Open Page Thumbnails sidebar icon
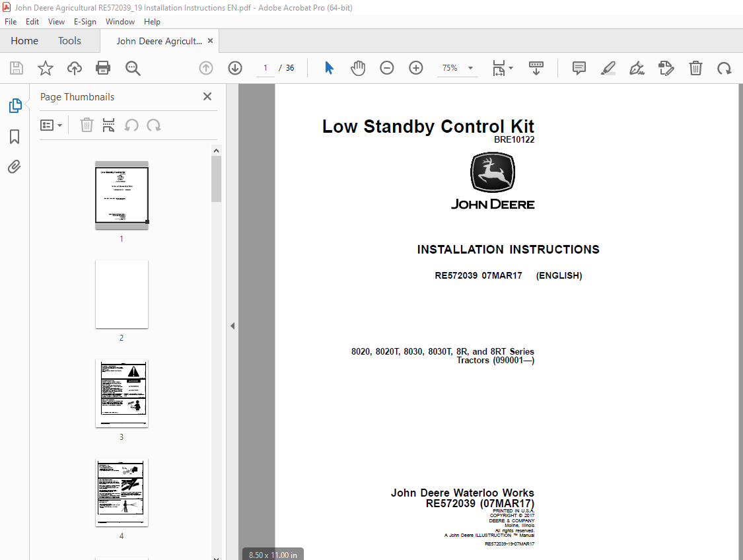This screenshot has height=560, width=743. [15, 106]
